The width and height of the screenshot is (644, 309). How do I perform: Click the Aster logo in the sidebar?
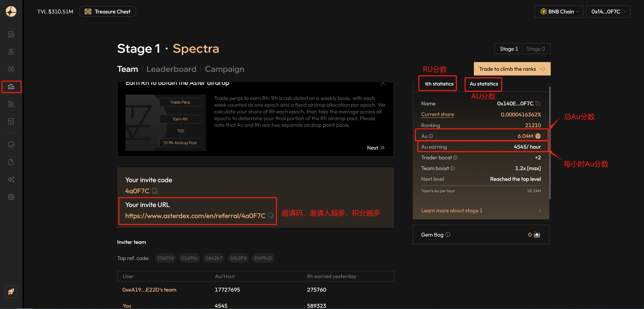coord(11,11)
